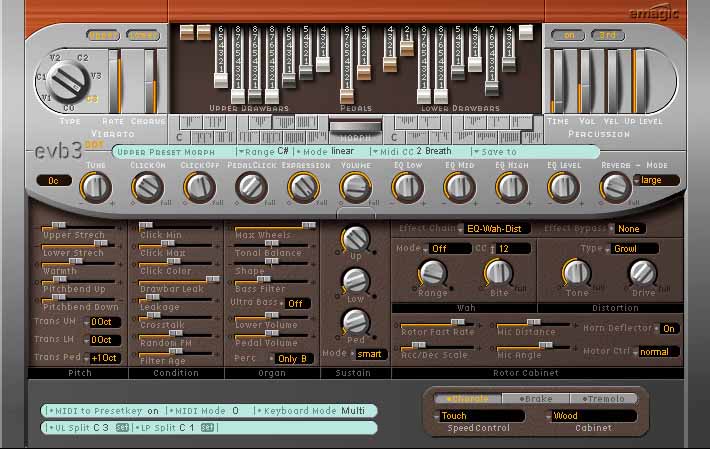Viewport: 710px width, 449px height.
Task: Open the Morph Range dropdown
Action: click(264, 152)
